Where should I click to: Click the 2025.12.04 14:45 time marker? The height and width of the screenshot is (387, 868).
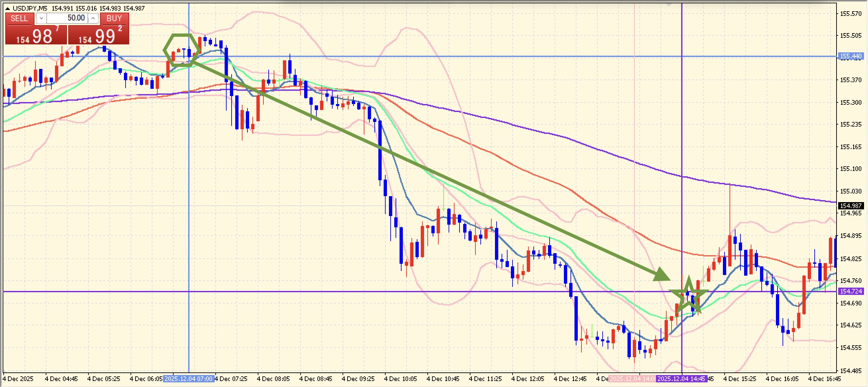tap(681, 379)
